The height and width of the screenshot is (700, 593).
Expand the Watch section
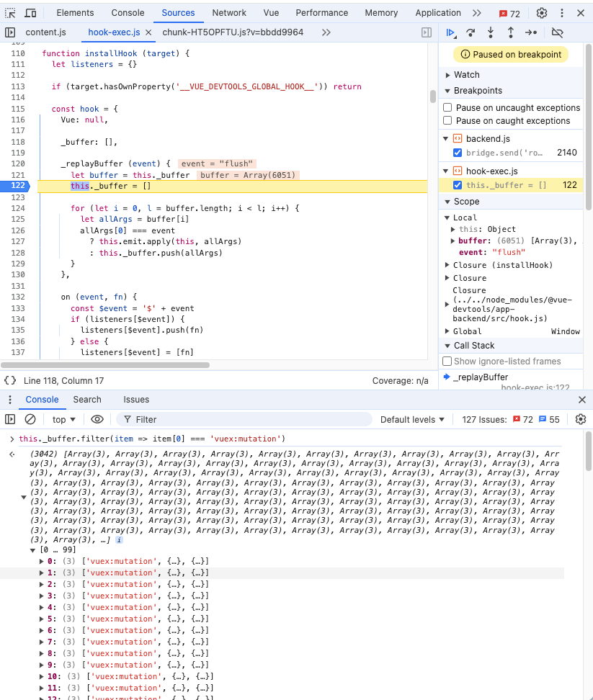[466, 75]
